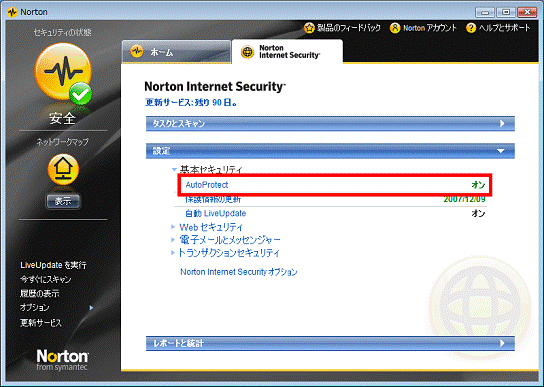Image resolution: width=544 pixels, height=387 pixels.
Task: Click 更新サービス: 残り 90 日 link
Action: [x=191, y=102]
